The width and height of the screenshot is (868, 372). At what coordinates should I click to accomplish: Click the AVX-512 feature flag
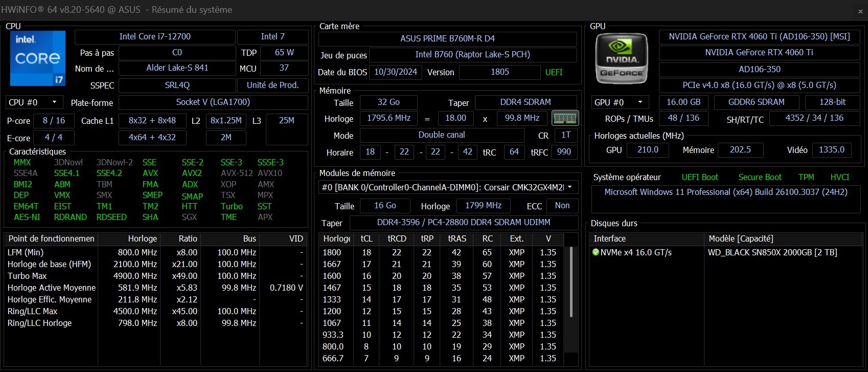pyautogui.click(x=237, y=173)
